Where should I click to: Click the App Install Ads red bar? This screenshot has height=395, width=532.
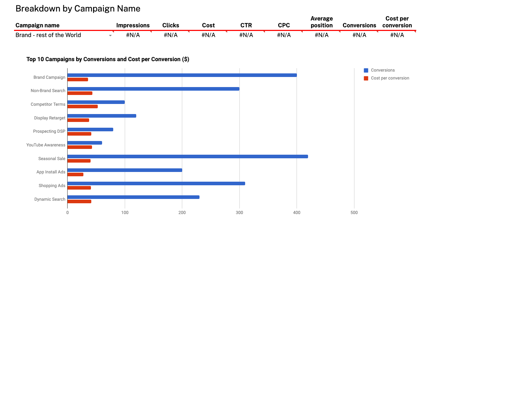click(75, 174)
